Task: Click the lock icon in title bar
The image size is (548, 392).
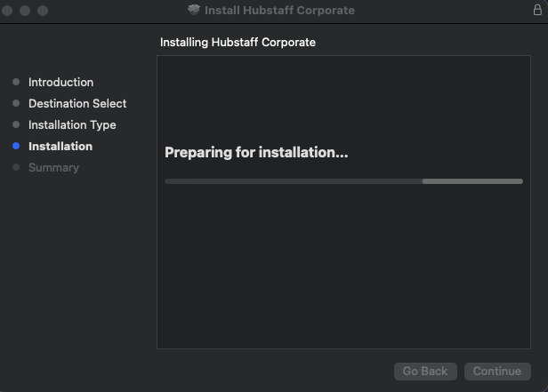Action: (537, 10)
